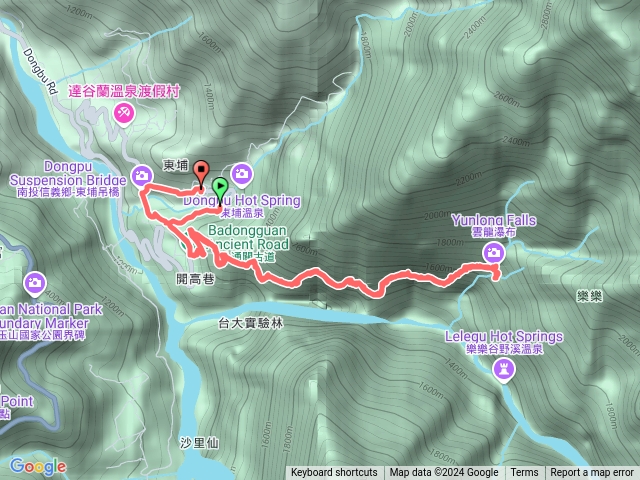Open Keyboard shortcuts
640x480 pixels.
pos(334,473)
